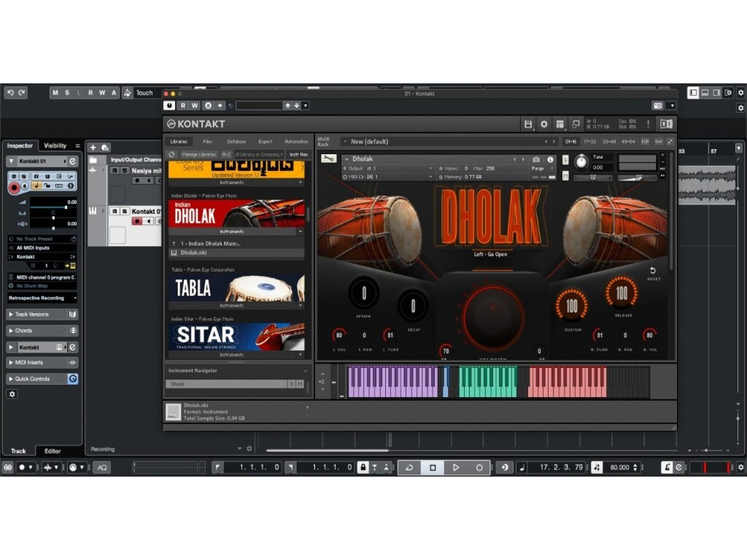This screenshot has width=747, height=560.
Task: Redo the last action in Cubase
Action: click(22, 93)
